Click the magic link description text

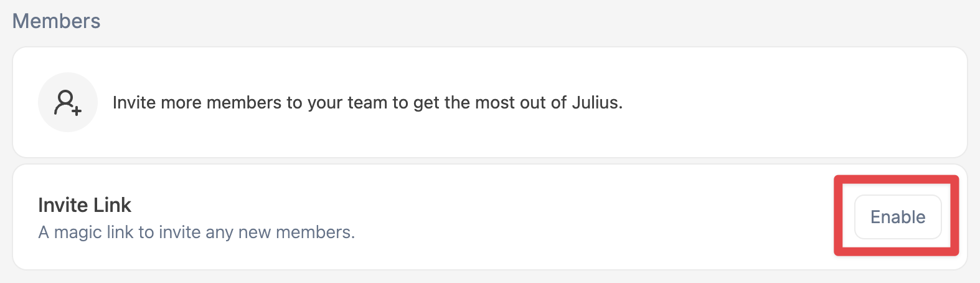(197, 233)
